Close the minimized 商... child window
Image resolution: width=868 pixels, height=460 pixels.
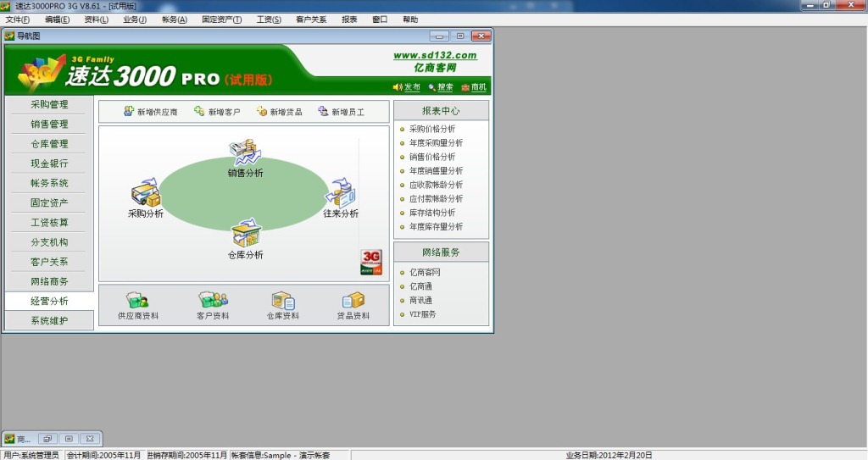[x=90, y=439]
